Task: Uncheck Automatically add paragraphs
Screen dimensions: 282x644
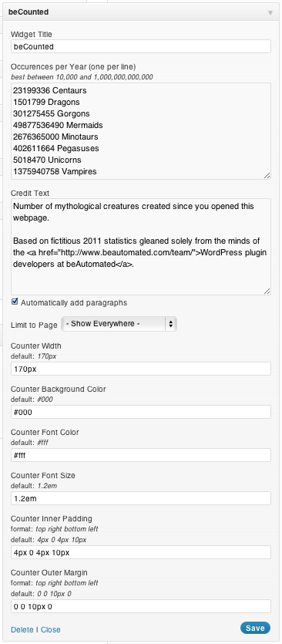Action: click(15, 302)
